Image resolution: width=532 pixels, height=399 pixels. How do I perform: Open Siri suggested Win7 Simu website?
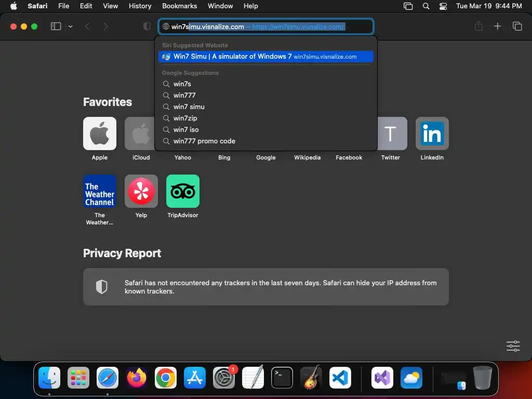266,57
